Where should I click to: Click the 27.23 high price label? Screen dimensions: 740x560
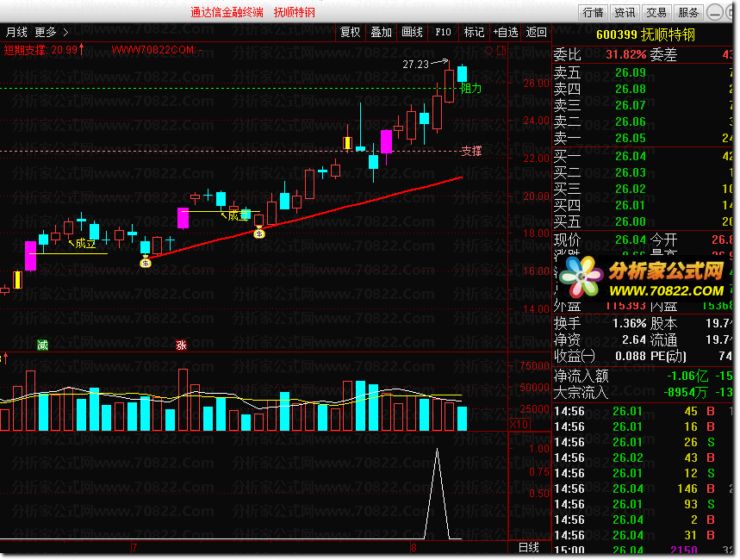pos(416,65)
